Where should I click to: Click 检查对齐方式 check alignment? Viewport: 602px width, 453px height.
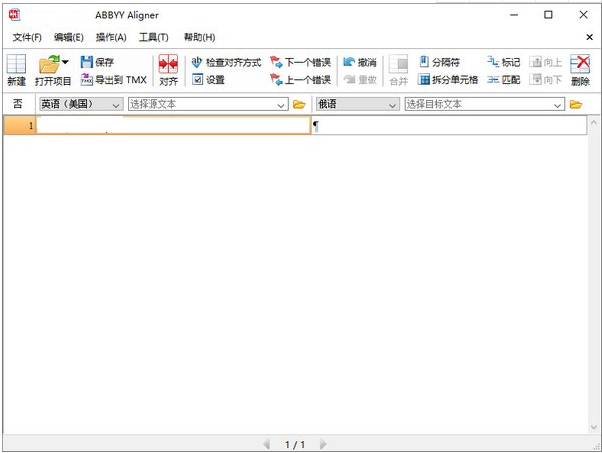pyautogui.click(x=226, y=62)
